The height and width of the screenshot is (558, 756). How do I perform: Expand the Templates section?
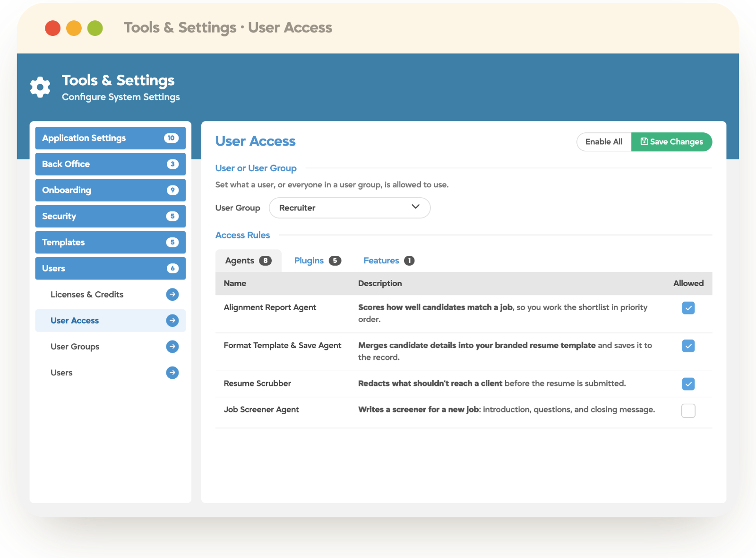click(x=111, y=242)
